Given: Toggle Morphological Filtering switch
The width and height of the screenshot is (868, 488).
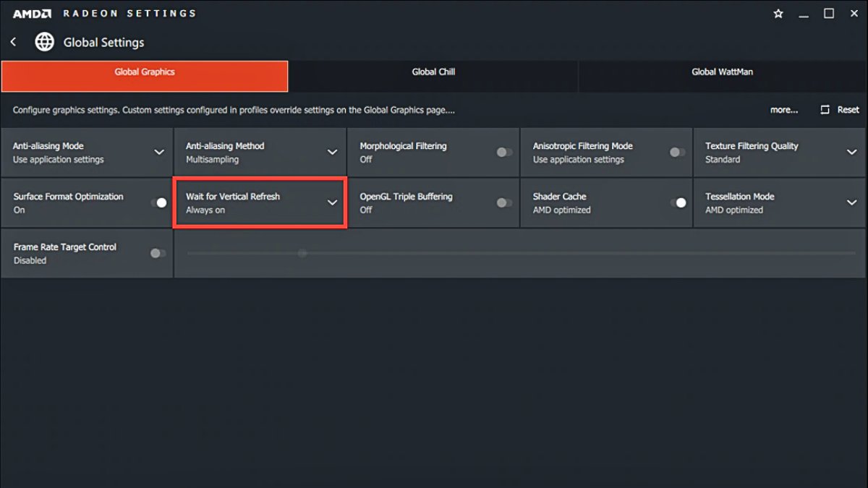Looking at the screenshot, I should coord(504,152).
